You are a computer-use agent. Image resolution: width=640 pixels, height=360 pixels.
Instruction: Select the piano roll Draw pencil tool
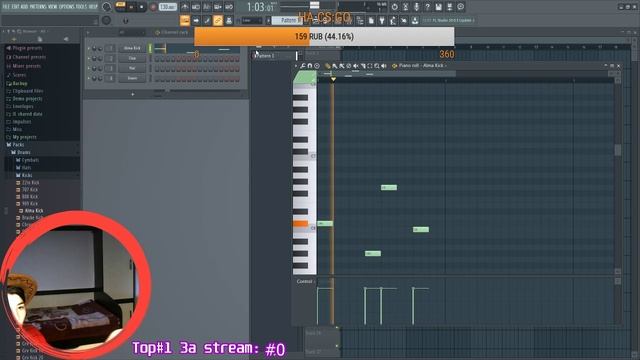click(x=327, y=66)
